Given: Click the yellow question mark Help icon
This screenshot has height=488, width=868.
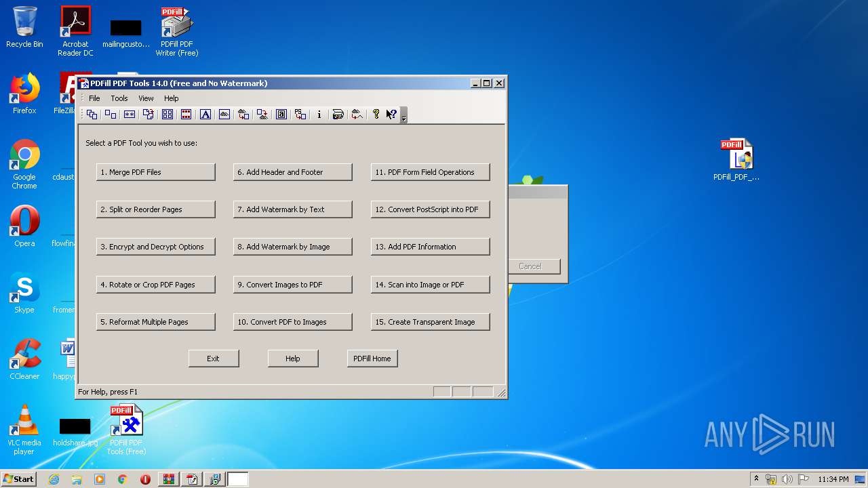Looking at the screenshot, I should pos(376,115).
